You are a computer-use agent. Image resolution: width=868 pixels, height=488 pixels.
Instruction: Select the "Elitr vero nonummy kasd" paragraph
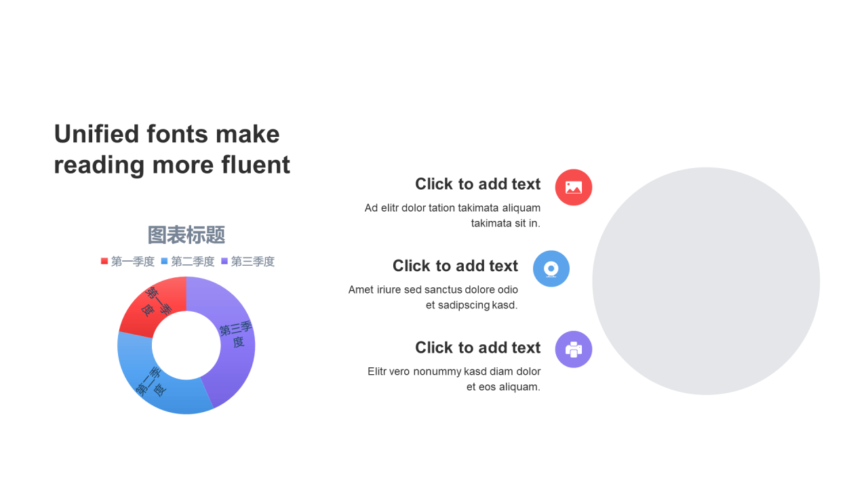[454, 379]
